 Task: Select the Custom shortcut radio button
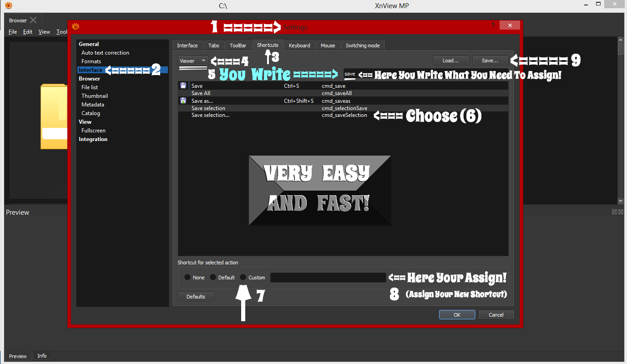243,277
